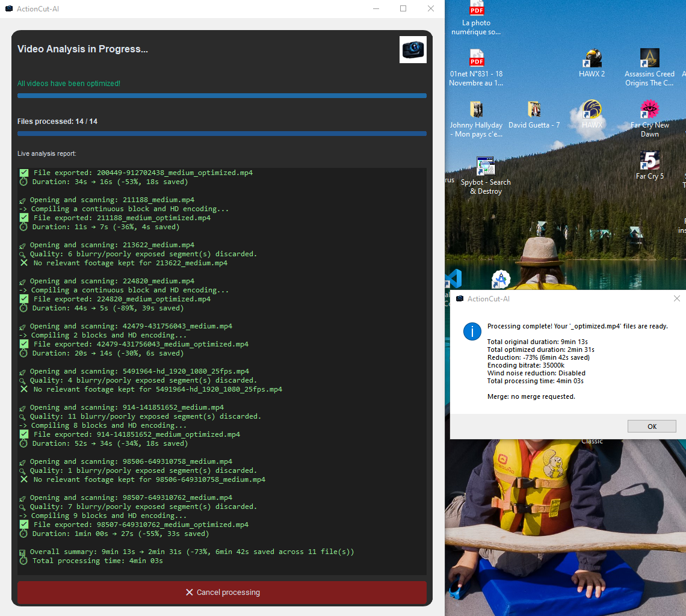Click 'Reduction: -73% (6min 42s saved)' dialog line

(x=538, y=357)
